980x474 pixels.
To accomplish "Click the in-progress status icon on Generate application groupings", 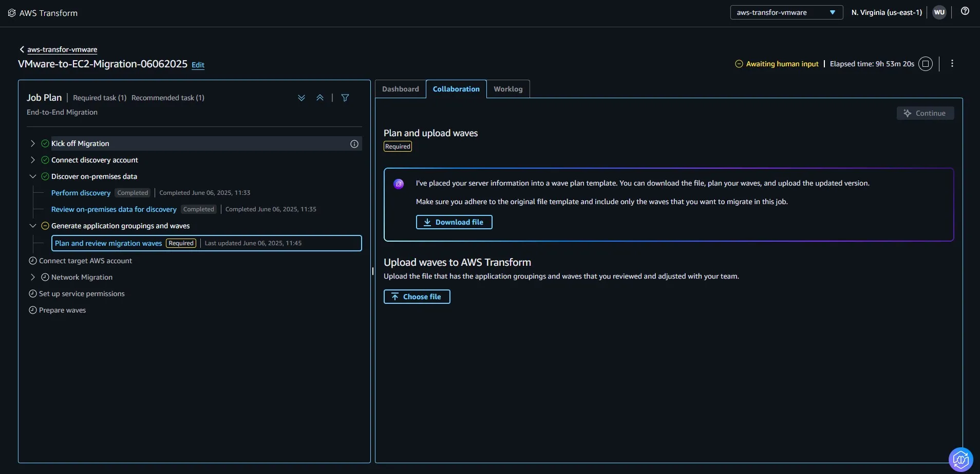I will tap(45, 226).
